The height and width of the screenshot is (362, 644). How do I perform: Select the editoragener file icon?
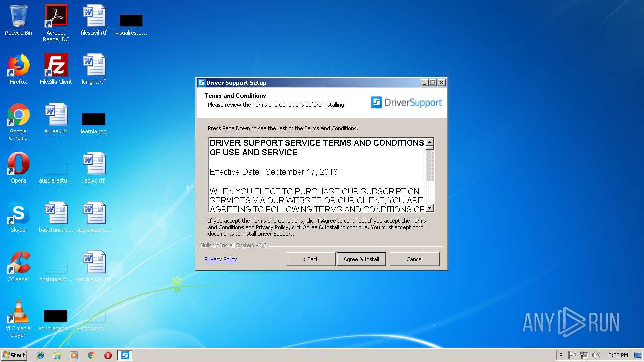(x=56, y=320)
